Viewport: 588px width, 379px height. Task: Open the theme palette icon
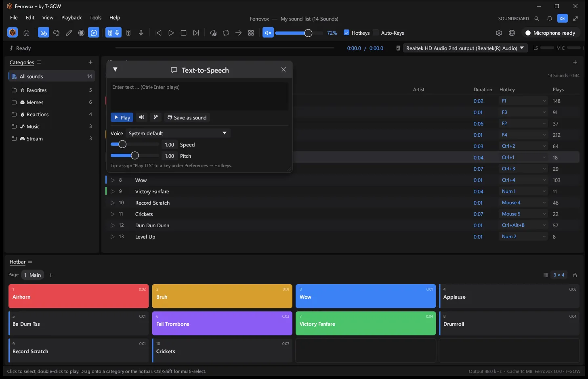(56, 33)
